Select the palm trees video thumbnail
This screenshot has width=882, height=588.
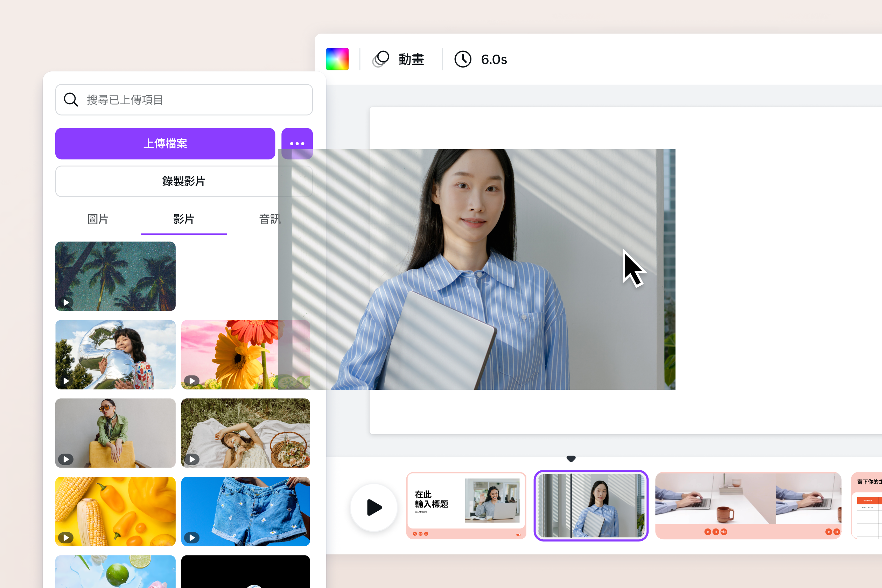pyautogui.click(x=115, y=276)
